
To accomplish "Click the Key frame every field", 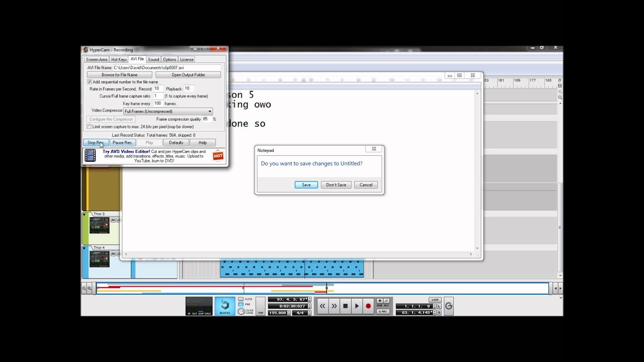I will pyautogui.click(x=157, y=104).
